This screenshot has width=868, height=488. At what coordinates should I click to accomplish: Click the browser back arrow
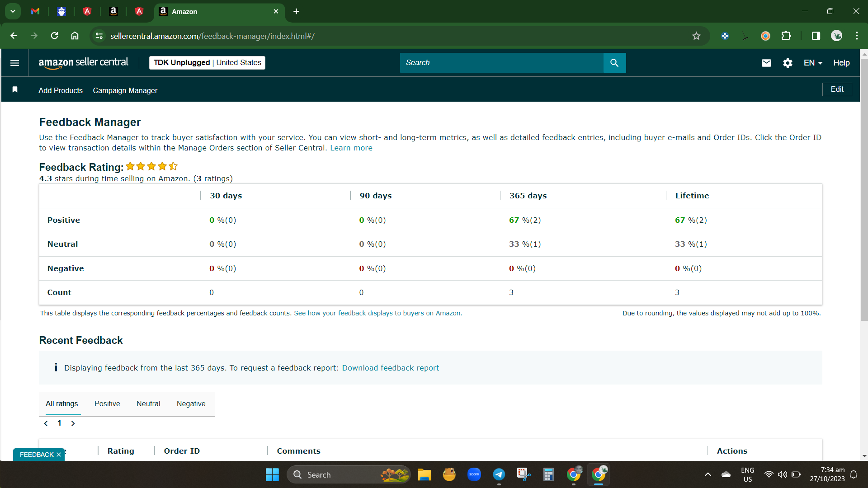coord(14,36)
